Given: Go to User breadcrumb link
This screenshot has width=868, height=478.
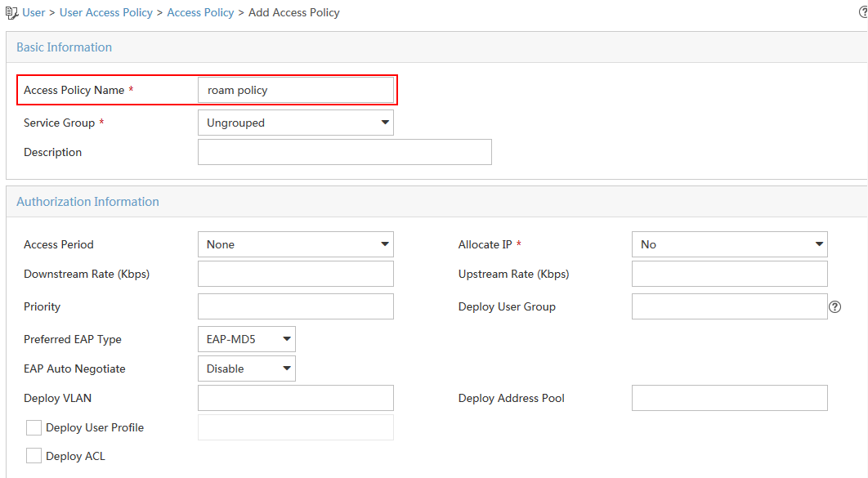Looking at the screenshot, I should click(x=34, y=13).
